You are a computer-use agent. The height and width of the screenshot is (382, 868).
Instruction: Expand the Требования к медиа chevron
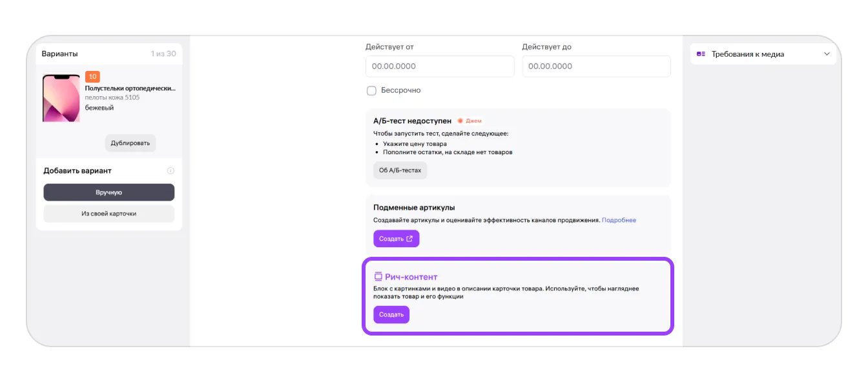pos(827,54)
